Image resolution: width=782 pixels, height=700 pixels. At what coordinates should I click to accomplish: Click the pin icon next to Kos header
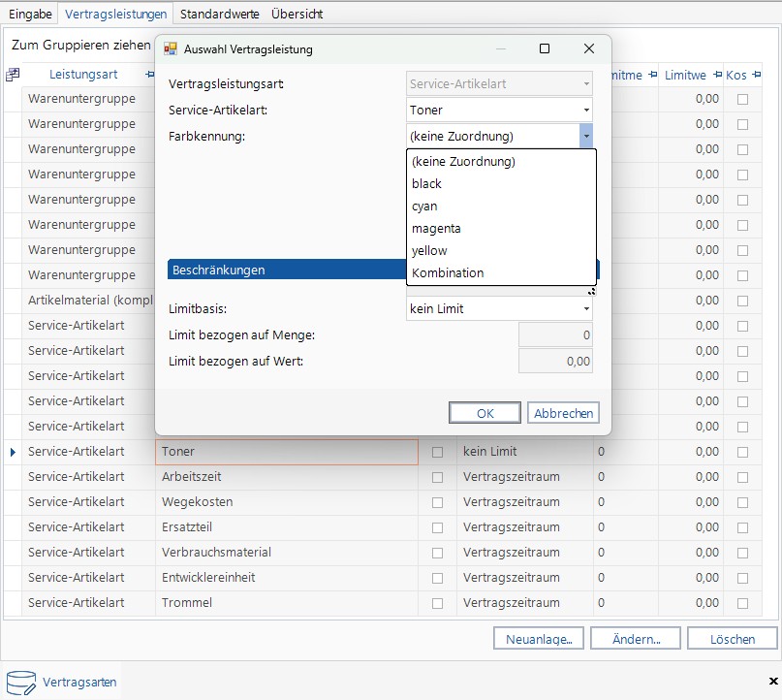(x=755, y=75)
